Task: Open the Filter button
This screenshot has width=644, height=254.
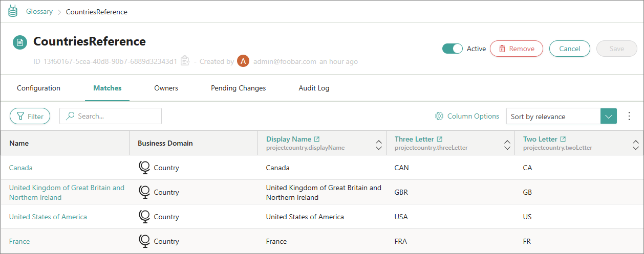Action: [x=30, y=116]
